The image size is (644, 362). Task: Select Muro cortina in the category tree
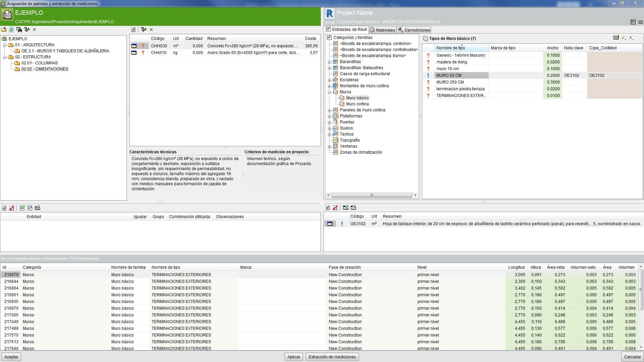coord(357,104)
